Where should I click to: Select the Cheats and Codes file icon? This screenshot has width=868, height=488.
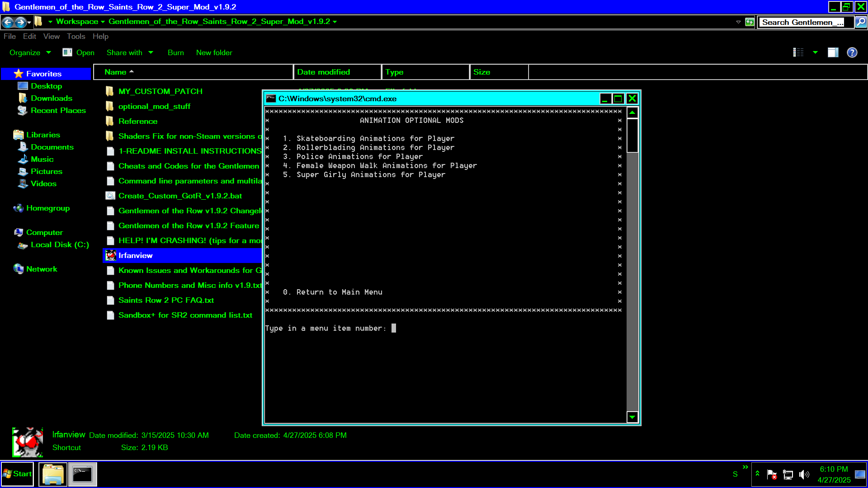point(110,166)
